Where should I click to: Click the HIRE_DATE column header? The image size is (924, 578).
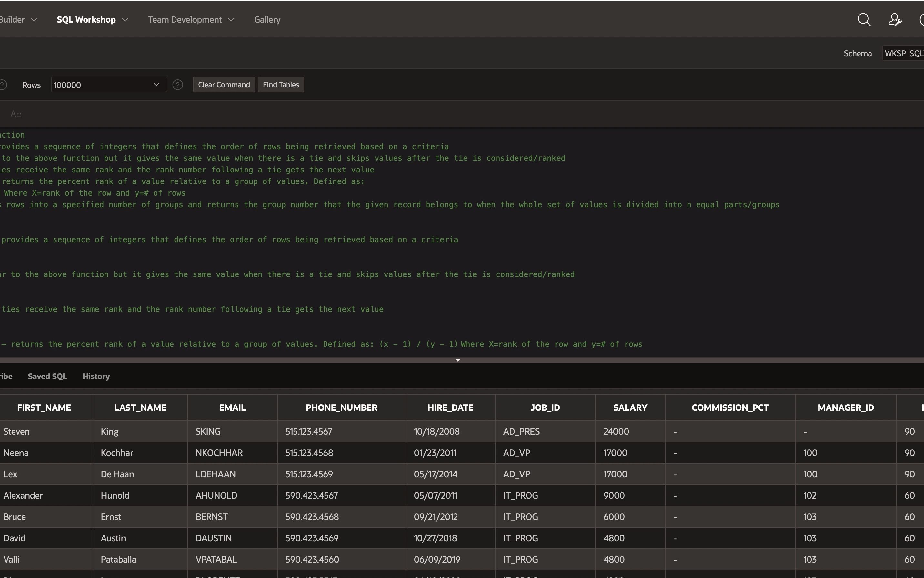(x=450, y=408)
